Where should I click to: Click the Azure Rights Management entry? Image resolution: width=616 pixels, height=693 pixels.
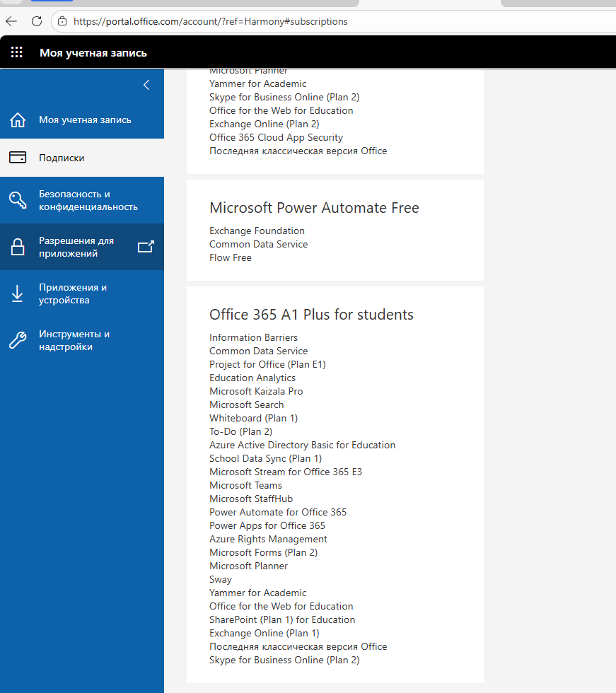click(x=268, y=539)
